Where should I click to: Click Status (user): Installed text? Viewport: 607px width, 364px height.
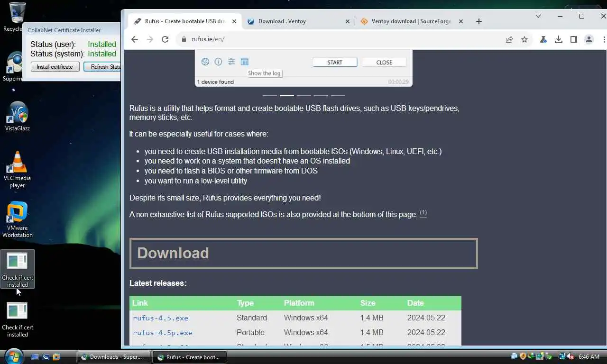pyautogui.click(x=73, y=44)
